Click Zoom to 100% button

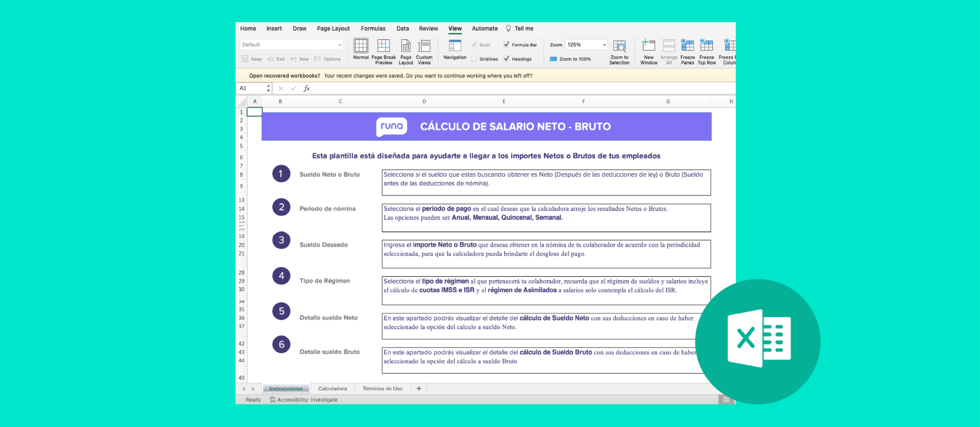pyautogui.click(x=570, y=59)
